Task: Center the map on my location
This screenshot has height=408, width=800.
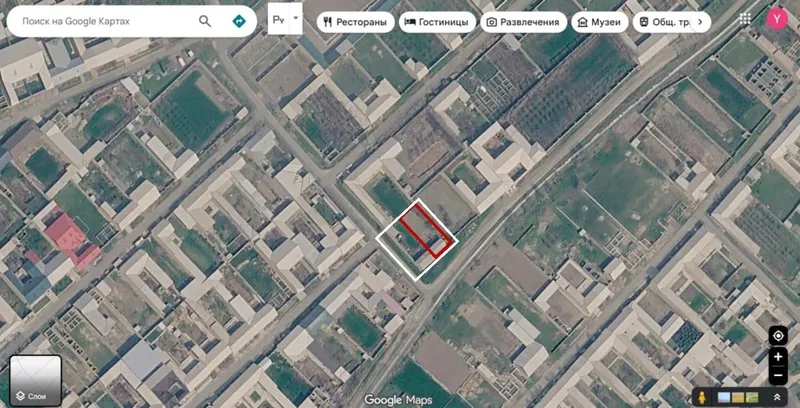Action: [778, 336]
